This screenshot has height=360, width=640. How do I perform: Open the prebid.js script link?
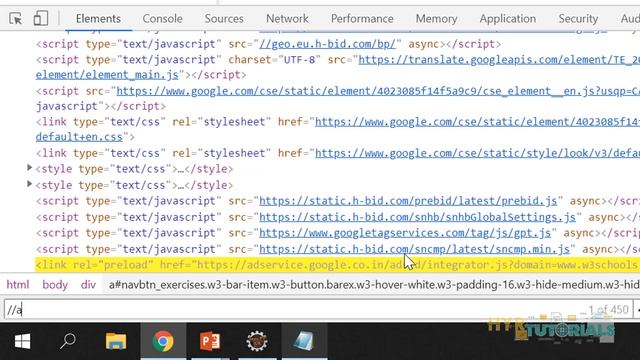pyautogui.click(x=408, y=201)
